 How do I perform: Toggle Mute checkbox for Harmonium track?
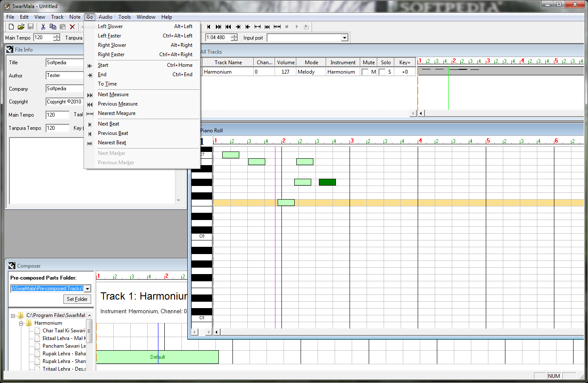365,72
